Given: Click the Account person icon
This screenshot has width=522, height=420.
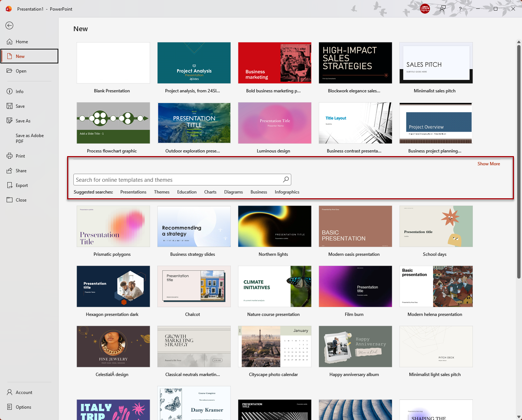Looking at the screenshot, I should [10, 392].
